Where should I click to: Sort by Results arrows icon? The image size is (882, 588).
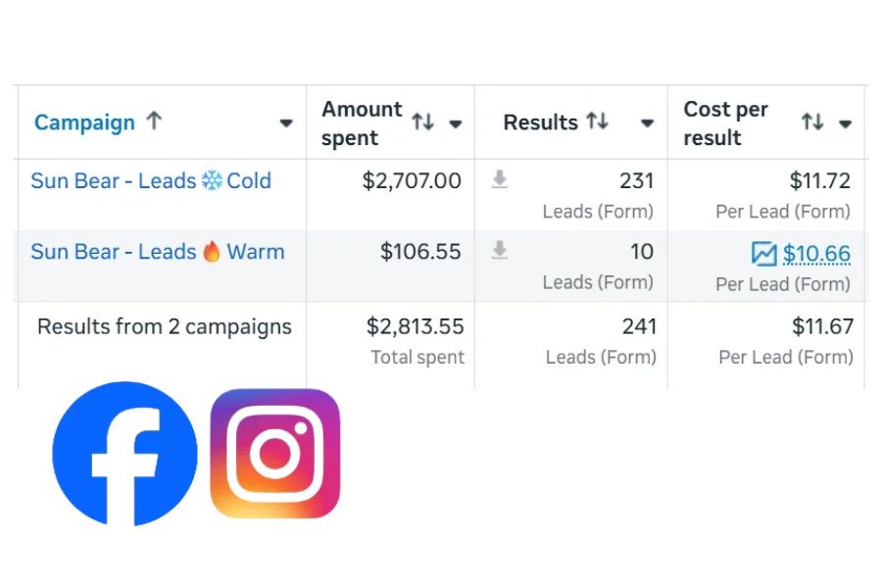(598, 122)
